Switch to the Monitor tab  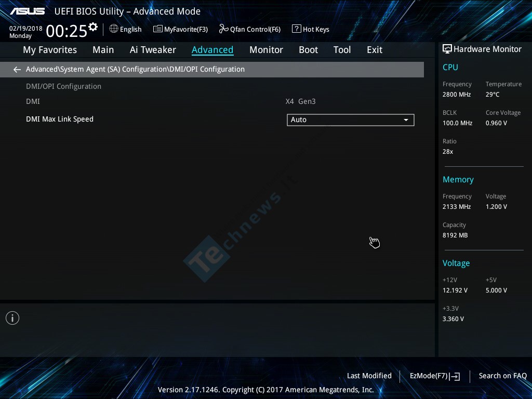click(x=267, y=50)
